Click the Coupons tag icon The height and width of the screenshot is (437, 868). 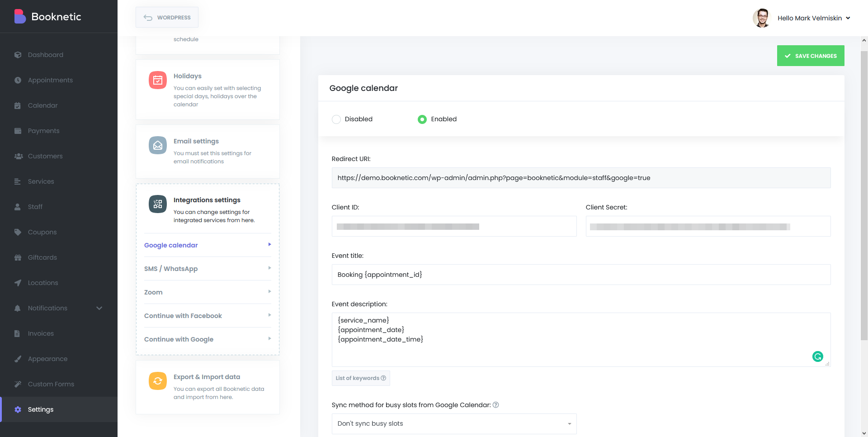(x=18, y=232)
